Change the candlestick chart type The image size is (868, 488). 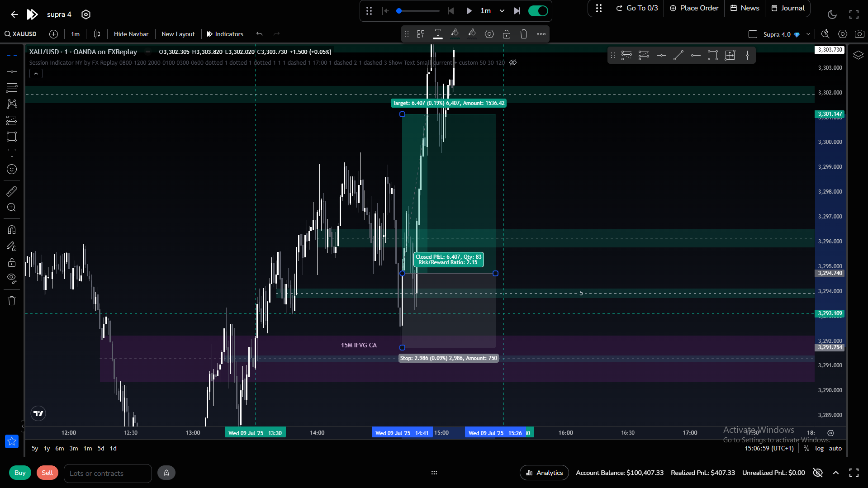97,34
